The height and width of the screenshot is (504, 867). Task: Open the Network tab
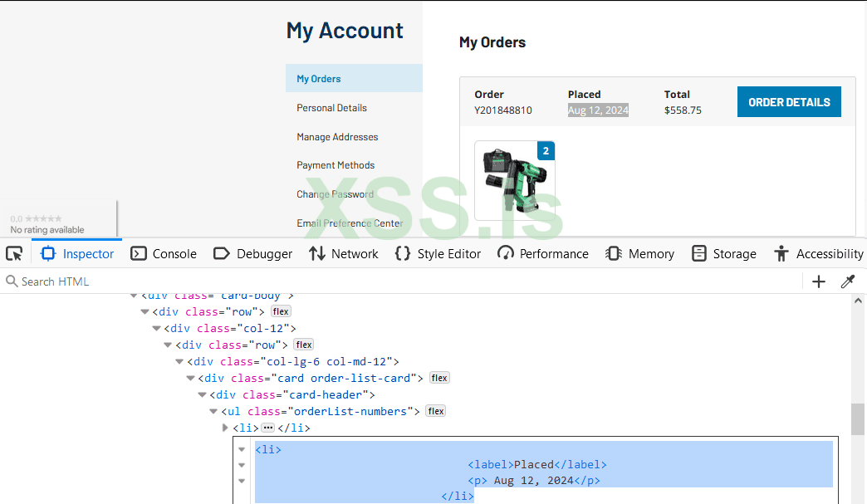coord(343,253)
